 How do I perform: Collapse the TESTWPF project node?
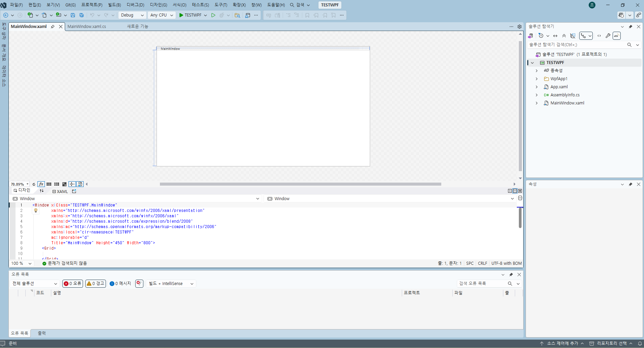pos(532,63)
